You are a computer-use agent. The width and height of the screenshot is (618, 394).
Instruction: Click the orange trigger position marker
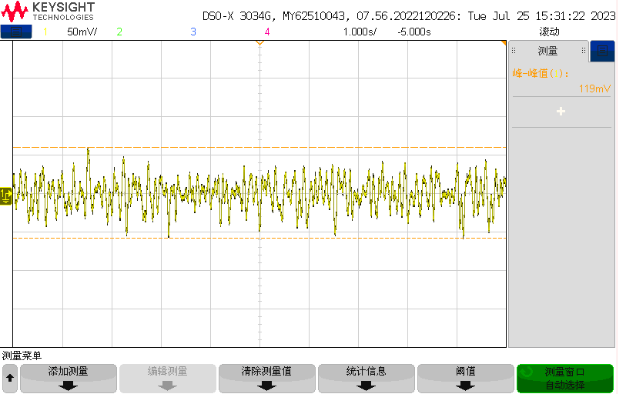point(259,43)
